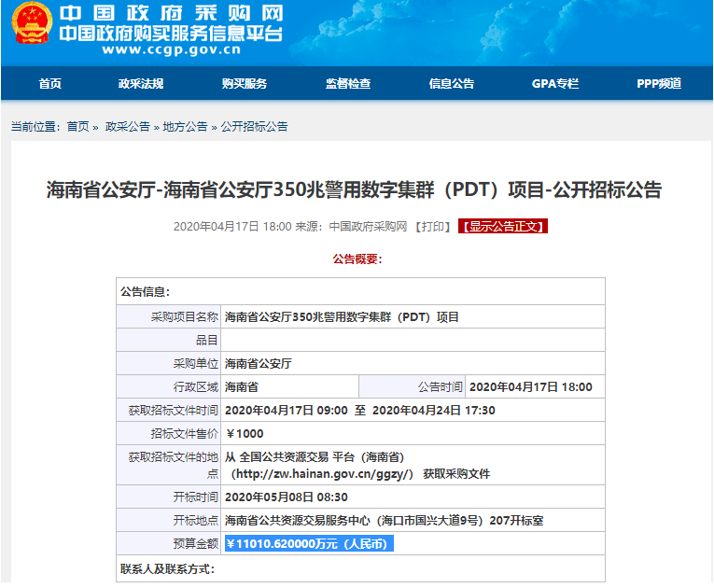Click the zw.hainan.gov.cn/ggzy URL text
Viewport: 714px width, 588px height.
click(322, 474)
